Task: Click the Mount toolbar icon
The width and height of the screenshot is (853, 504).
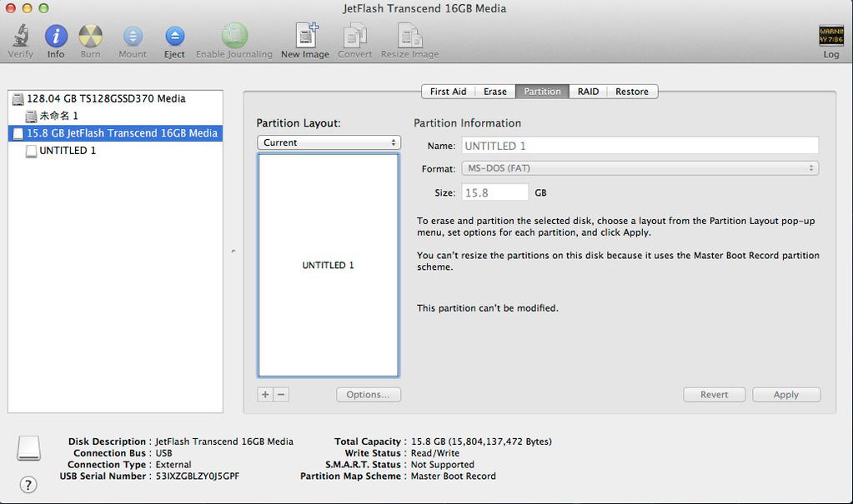Action: (x=133, y=37)
